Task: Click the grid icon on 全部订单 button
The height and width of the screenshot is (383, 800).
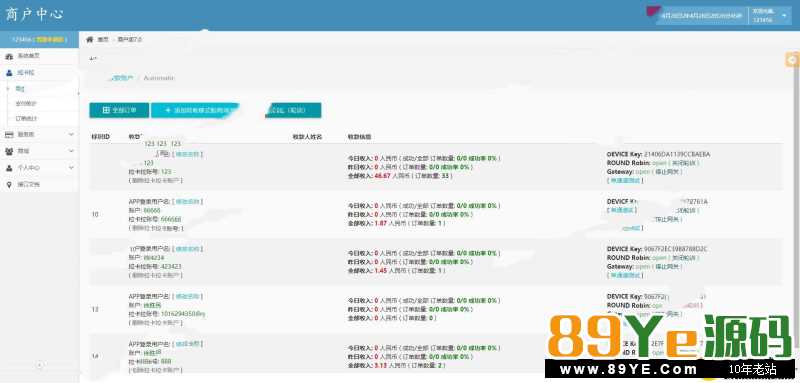Action: 106,110
